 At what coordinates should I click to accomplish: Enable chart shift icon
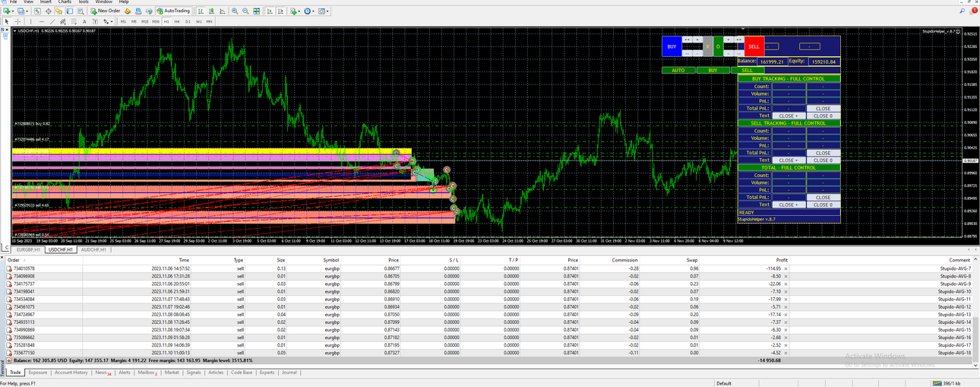click(280, 11)
